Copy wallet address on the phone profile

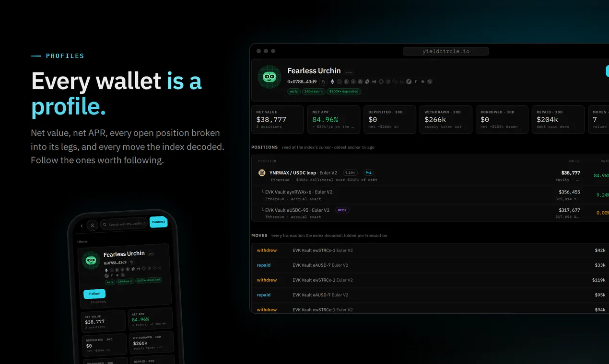[x=132, y=262]
